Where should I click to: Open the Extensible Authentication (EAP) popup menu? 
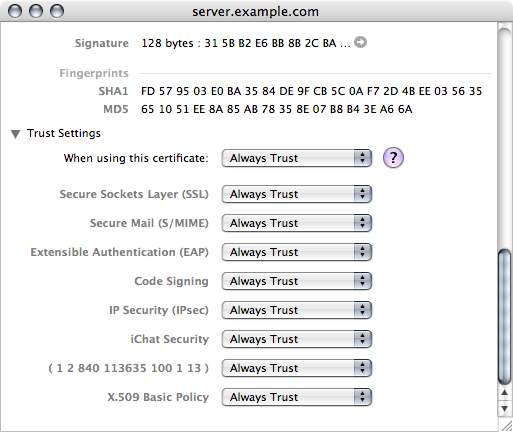click(297, 252)
